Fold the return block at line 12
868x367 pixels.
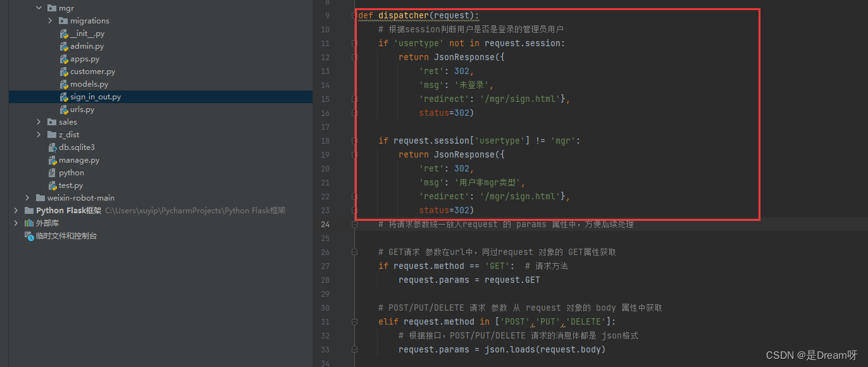click(354, 58)
